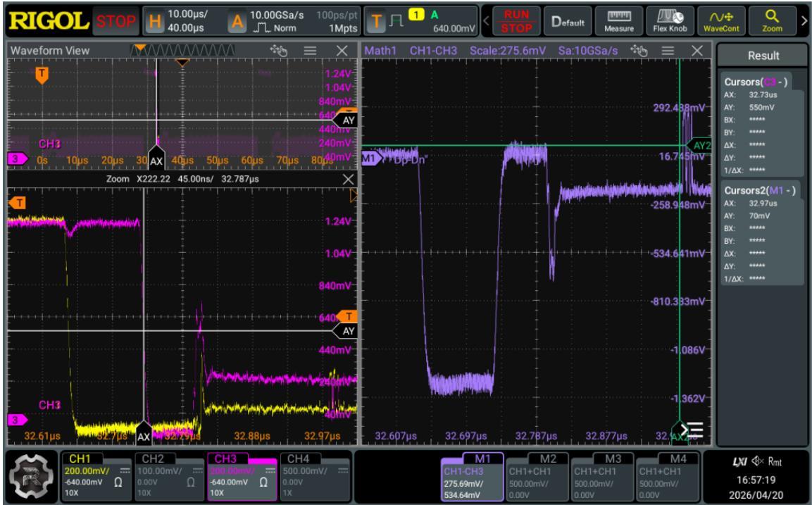The image size is (812, 505).
Task: Select the orange T trigger position marker in overview
Action: coord(42,75)
